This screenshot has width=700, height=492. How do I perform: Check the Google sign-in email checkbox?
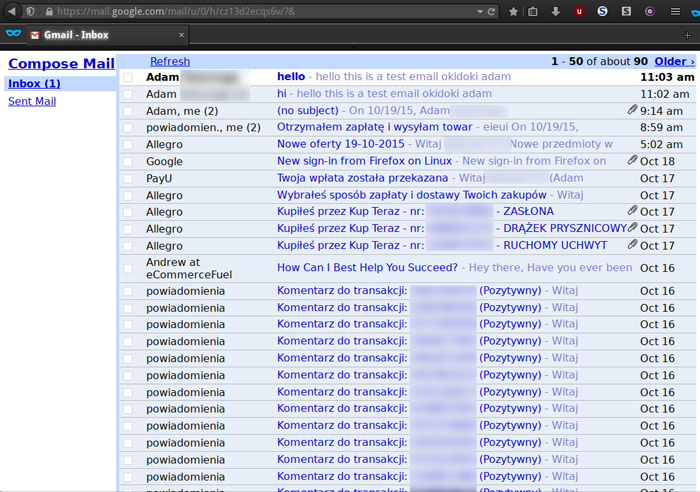128,162
